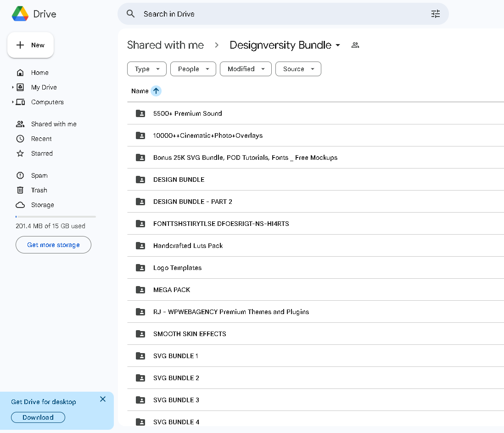Image resolution: width=504 pixels, height=433 pixels.
Task: Click the Spam warning icon
Action: tap(20, 175)
